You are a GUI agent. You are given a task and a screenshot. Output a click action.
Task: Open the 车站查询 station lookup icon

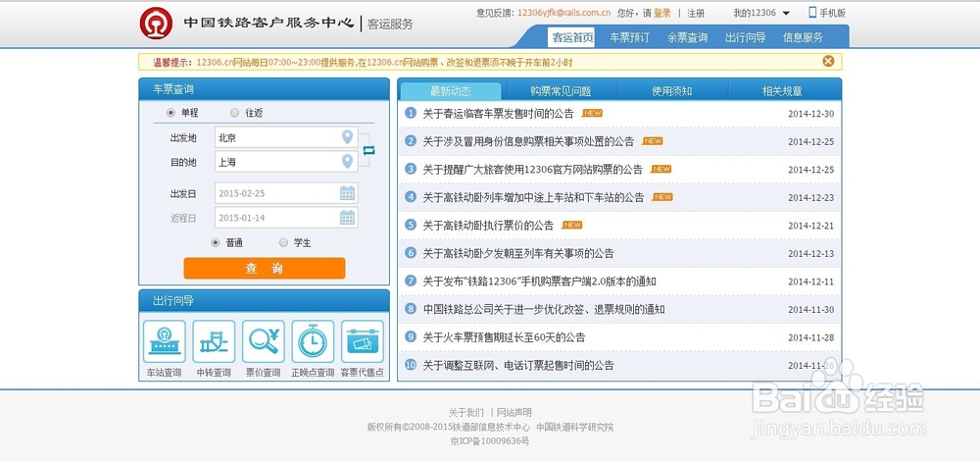[165, 341]
